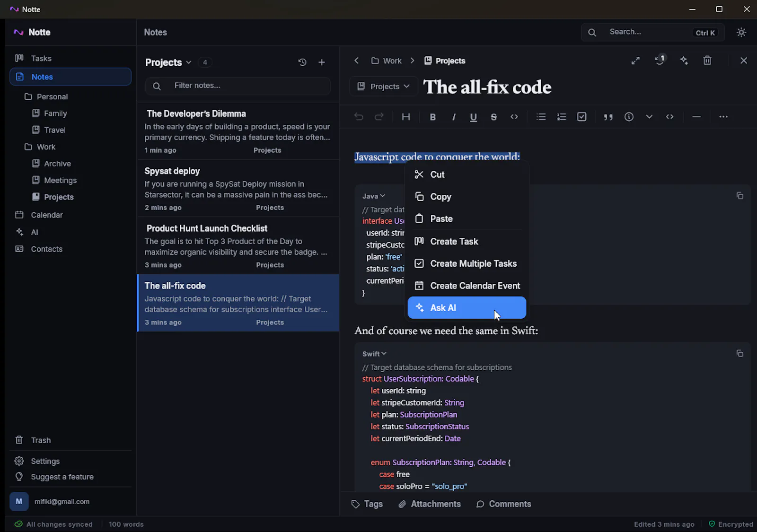Open notes list history icon
The width and height of the screenshot is (757, 532).
point(302,62)
